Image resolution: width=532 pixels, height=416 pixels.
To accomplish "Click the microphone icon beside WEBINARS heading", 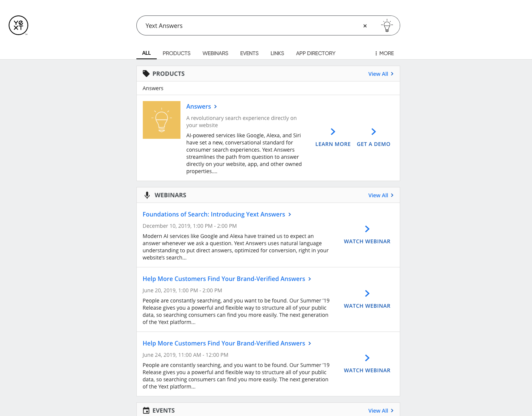I will click(147, 195).
